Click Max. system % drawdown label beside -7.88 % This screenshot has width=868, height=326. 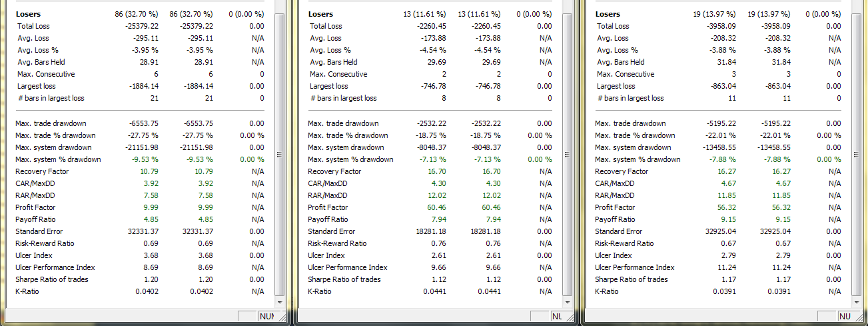638,159
